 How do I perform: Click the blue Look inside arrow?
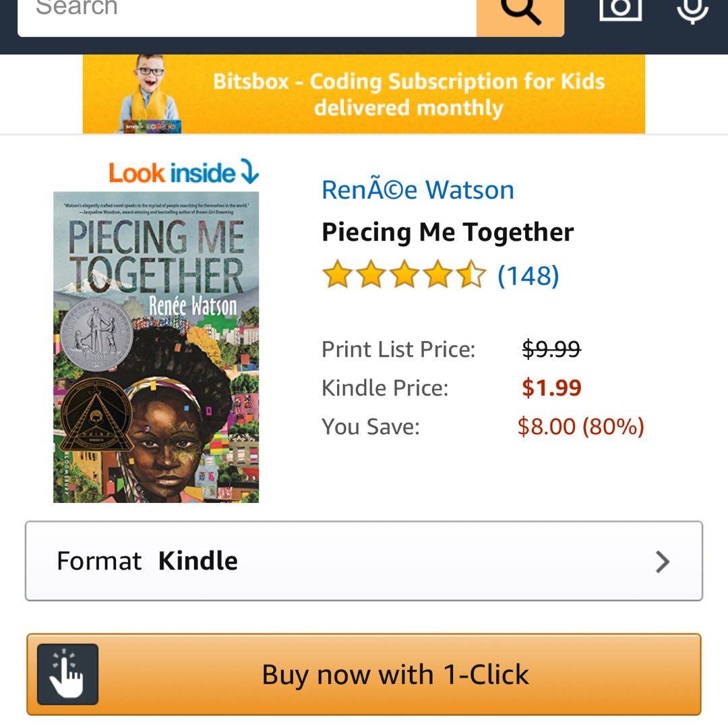click(x=249, y=173)
